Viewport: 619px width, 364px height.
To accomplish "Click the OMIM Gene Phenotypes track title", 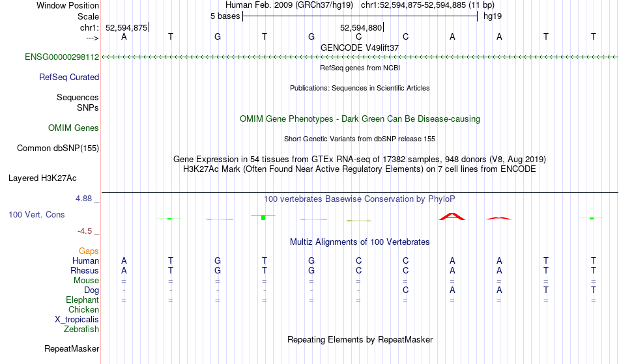I will (360, 119).
